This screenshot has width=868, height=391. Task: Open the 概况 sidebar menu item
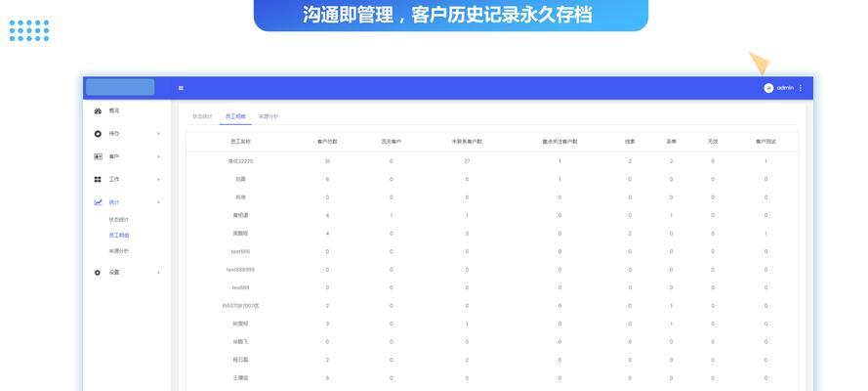pyautogui.click(x=114, y=110)
